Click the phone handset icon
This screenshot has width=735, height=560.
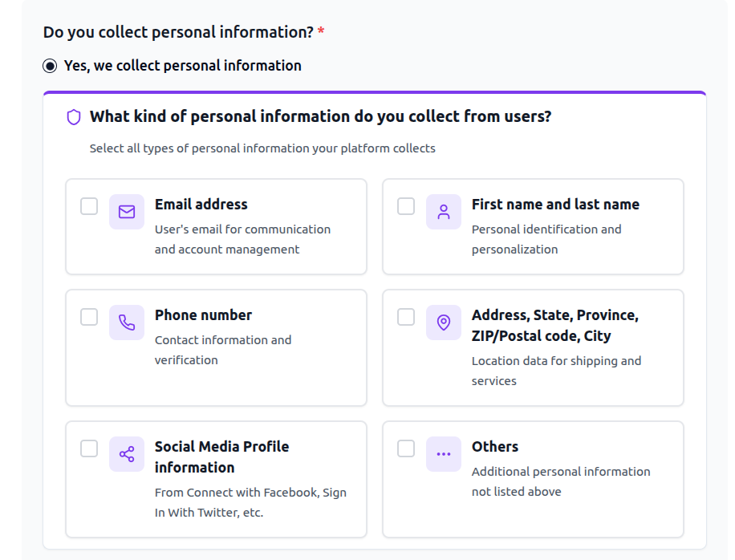tap(127, 323)
